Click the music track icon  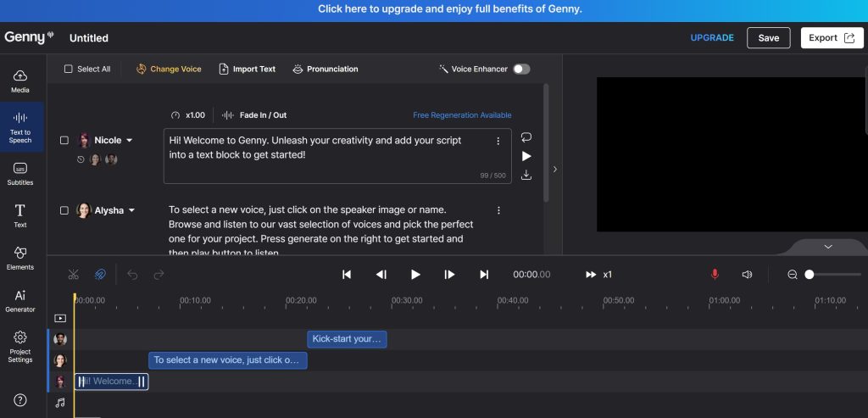(60, 403)
